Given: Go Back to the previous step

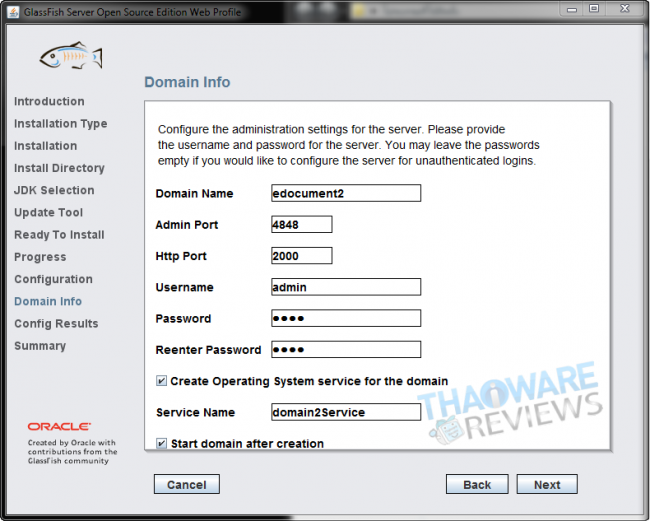Looking at the screenshot, I should point(477,484).
